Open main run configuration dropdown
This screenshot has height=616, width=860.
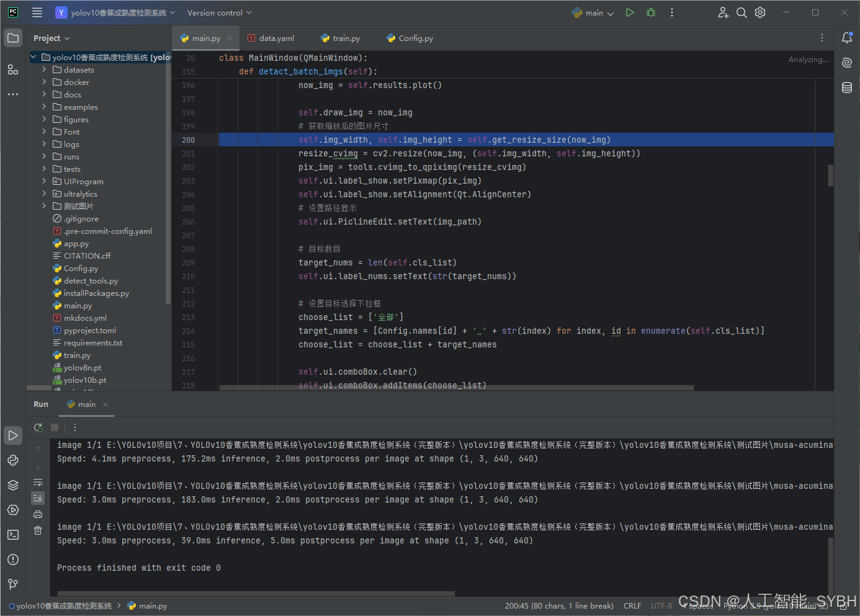593,12
